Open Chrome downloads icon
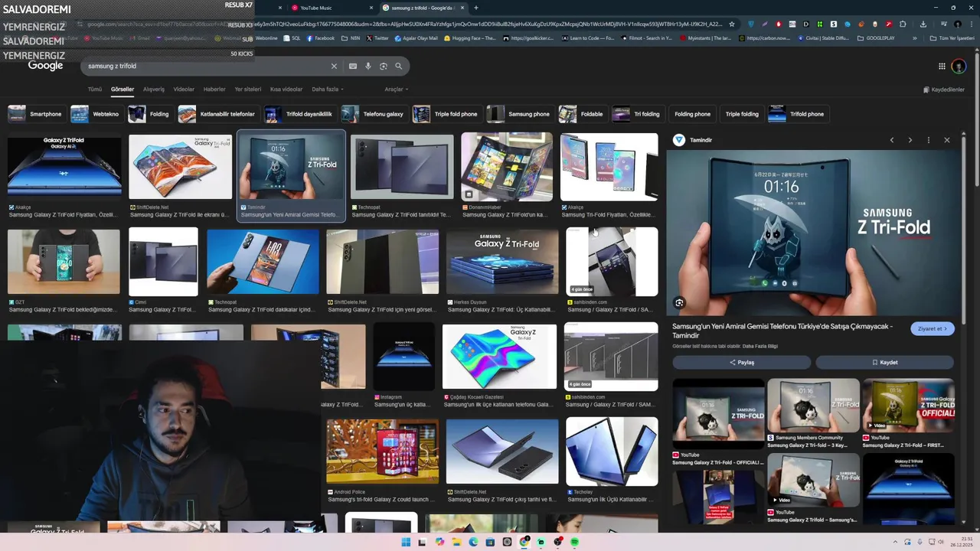Screen dimensions: 980x551 coord(923,24)
